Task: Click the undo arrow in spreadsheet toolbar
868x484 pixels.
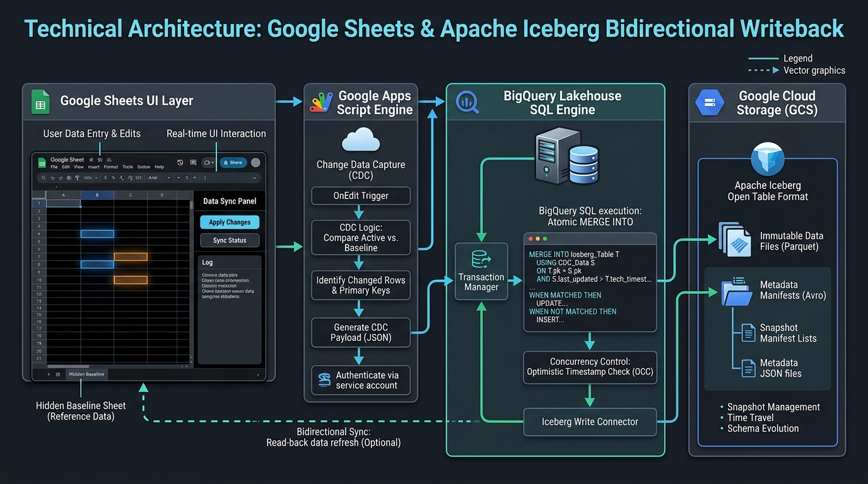Action: click(x=52, y=178)
